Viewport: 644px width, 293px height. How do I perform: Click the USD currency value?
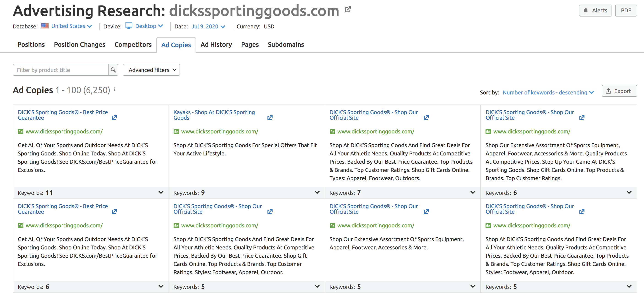click(x=269, y=26)
